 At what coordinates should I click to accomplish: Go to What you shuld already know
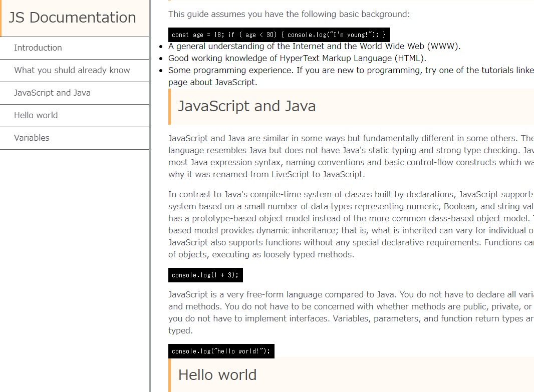[72, 71]
